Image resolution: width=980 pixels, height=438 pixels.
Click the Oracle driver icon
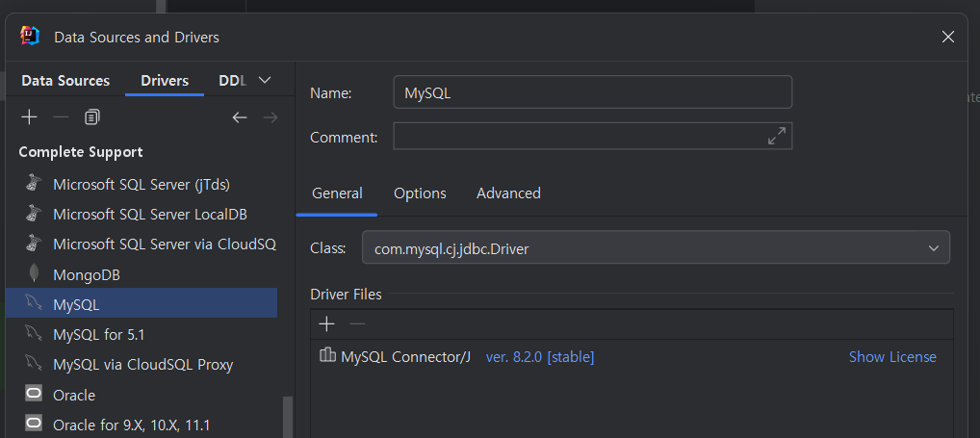[x=34, y=394]
